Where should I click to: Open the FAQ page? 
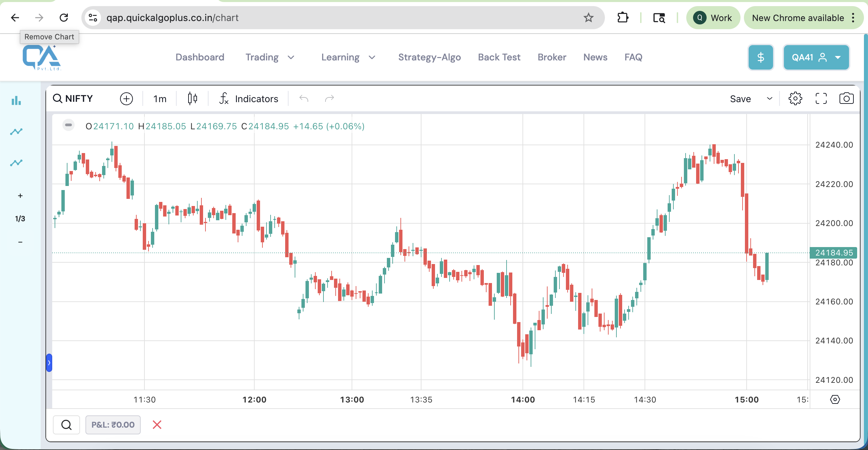pyautogui.click(x=633, y=57)
